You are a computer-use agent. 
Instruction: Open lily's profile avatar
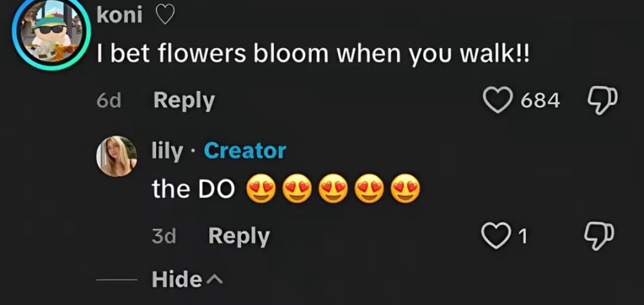pyautogui.click(x=116, y=156)
